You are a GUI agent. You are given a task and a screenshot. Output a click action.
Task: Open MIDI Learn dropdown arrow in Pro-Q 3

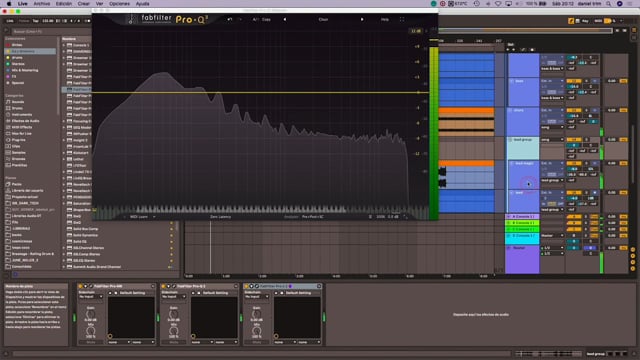click(x=154, y=217)
